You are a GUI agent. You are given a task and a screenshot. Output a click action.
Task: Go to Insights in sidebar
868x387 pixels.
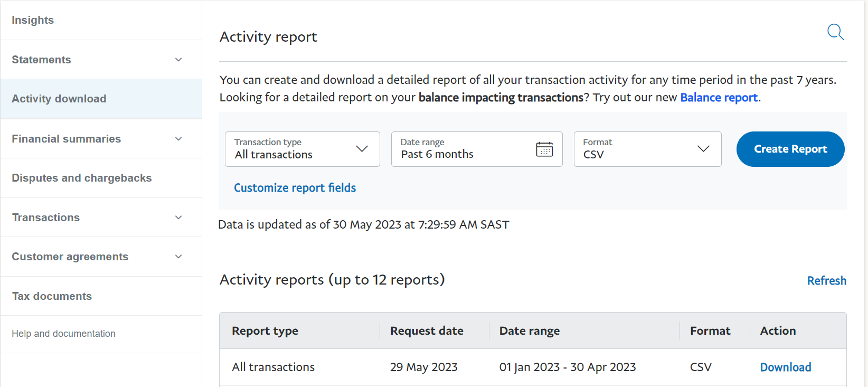point(33,20)
